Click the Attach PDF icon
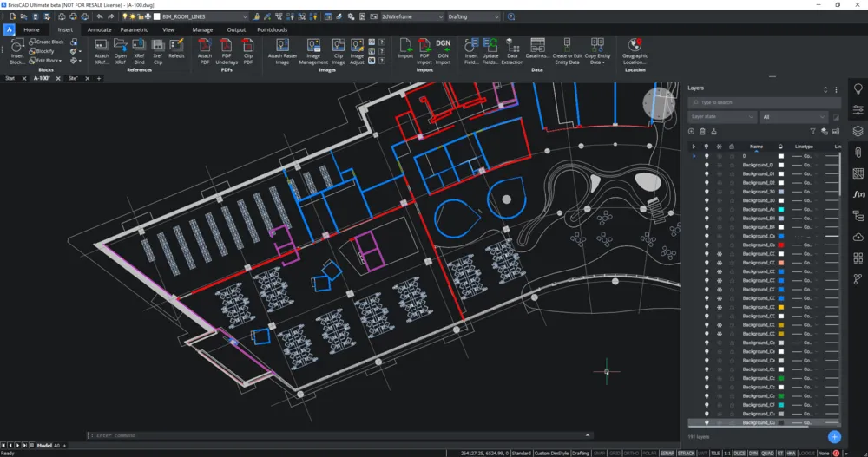Screen dimensions: 868x457 (204, 47)
